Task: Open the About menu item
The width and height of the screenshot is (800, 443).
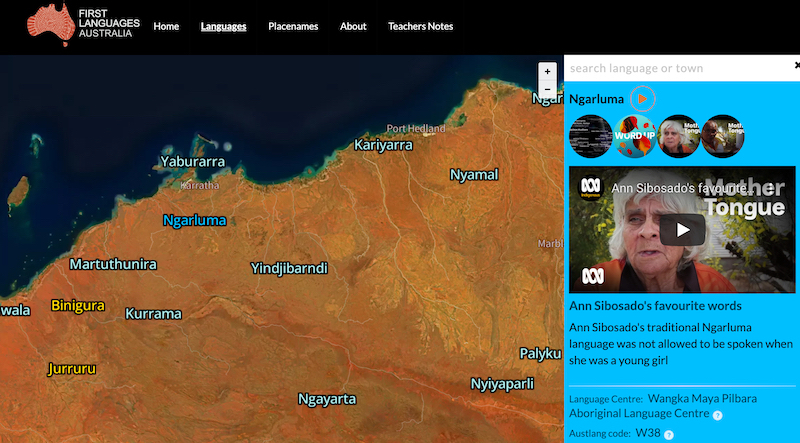Action: coord(353,27)
